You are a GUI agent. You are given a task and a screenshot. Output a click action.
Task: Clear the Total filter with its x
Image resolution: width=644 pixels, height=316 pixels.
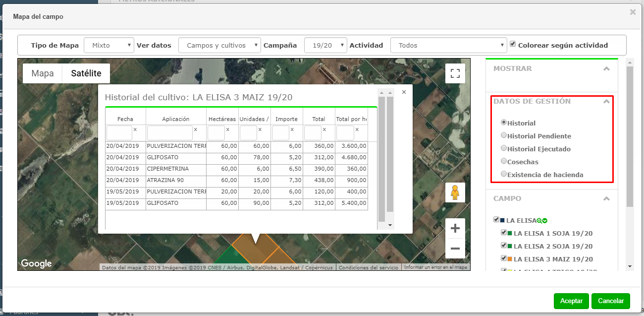pos(324,129)
